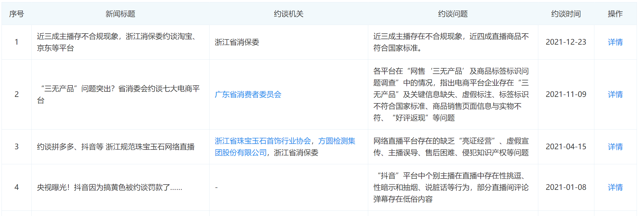
Task: Open 详情 for the 2021-12-23 entry
Action: 615,42
